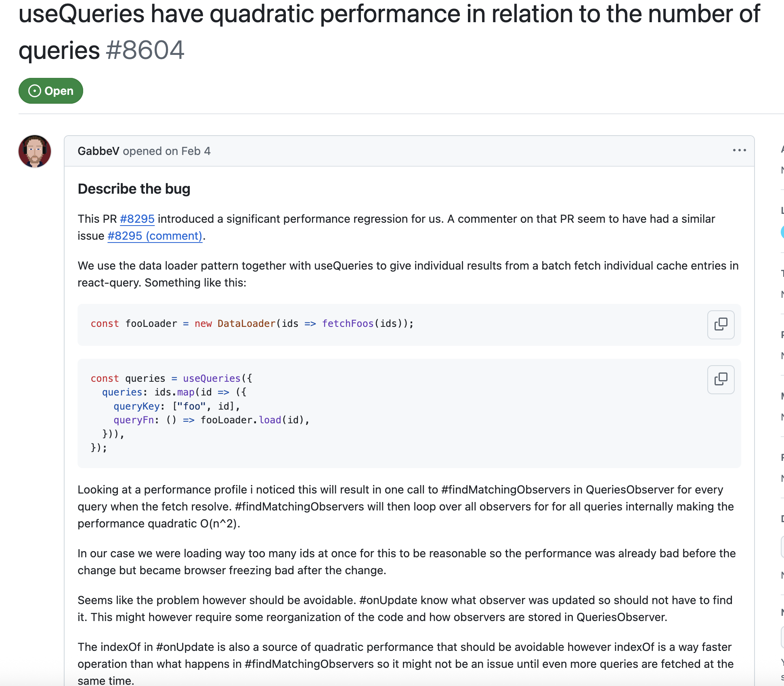Click the 'Describe the bug' heading

134,189
